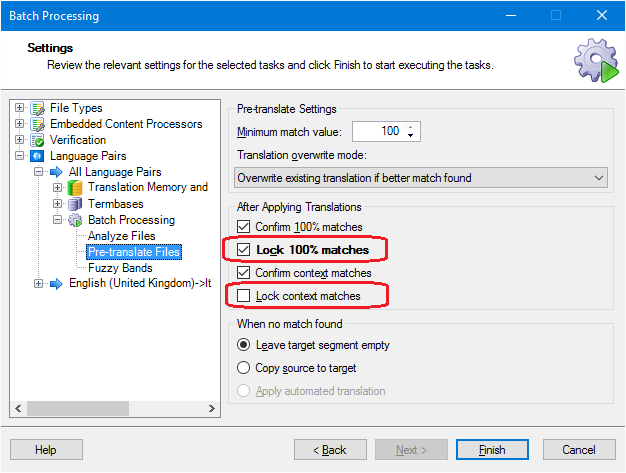Image resolution: width=626 pixels, height=473 pixels.
Task: Select the Translation Memory database icon
Action: coord(75,188)
